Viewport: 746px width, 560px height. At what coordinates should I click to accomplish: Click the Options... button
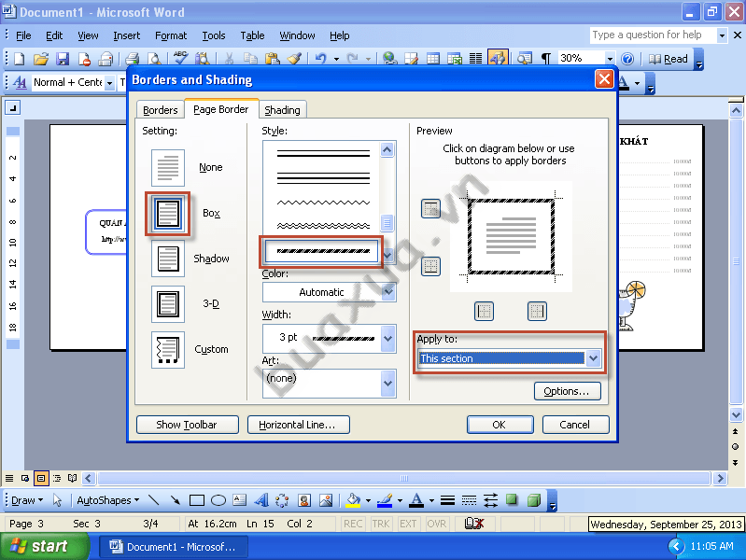pyautogui.click(x=567, y=391)
